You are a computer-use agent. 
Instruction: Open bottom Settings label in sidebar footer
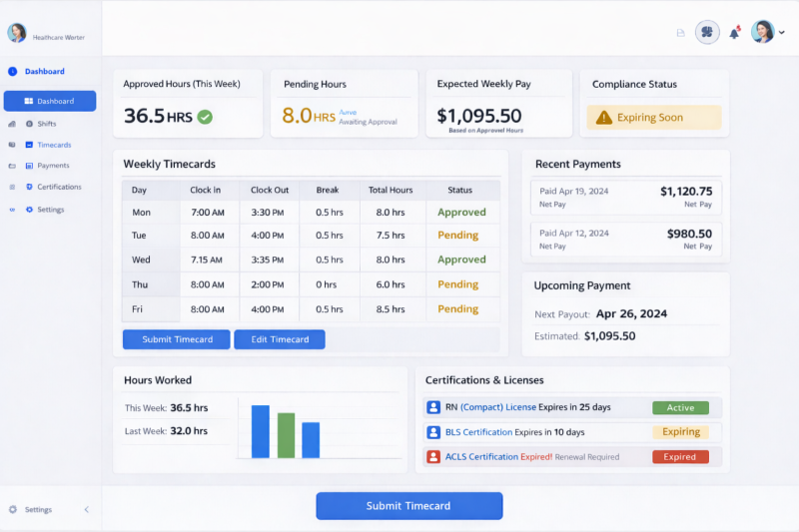click(38, 510)
